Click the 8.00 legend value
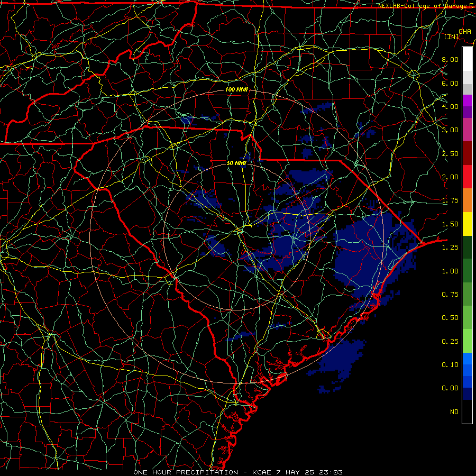Image resolution: width=476 pixels, height=476 pixels. [x=450, y=59]
